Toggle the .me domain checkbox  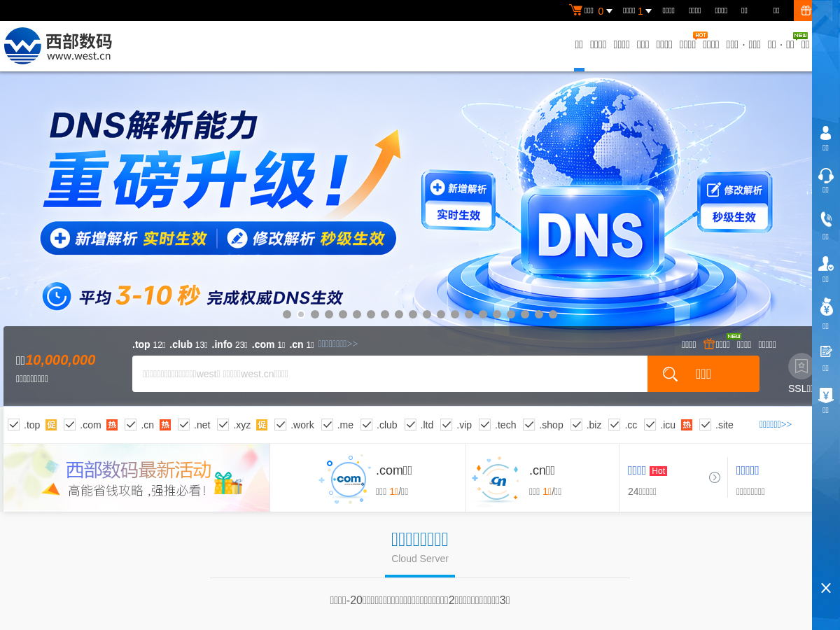327,424
